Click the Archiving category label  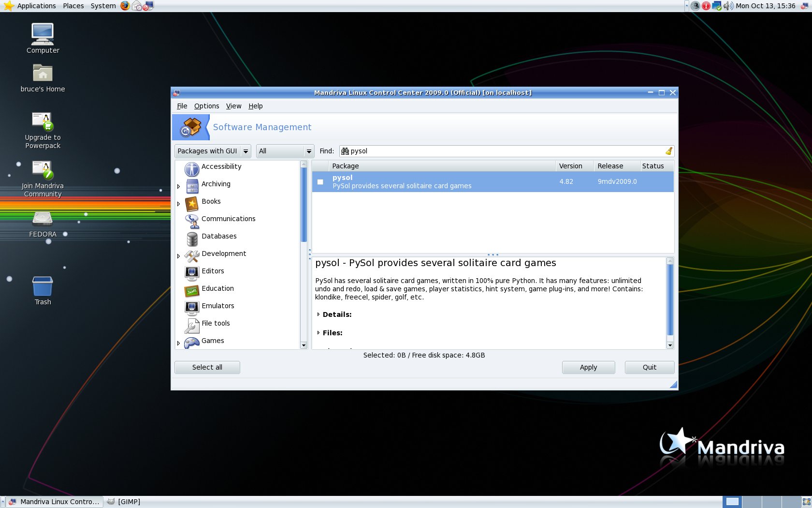pos(216,184)
